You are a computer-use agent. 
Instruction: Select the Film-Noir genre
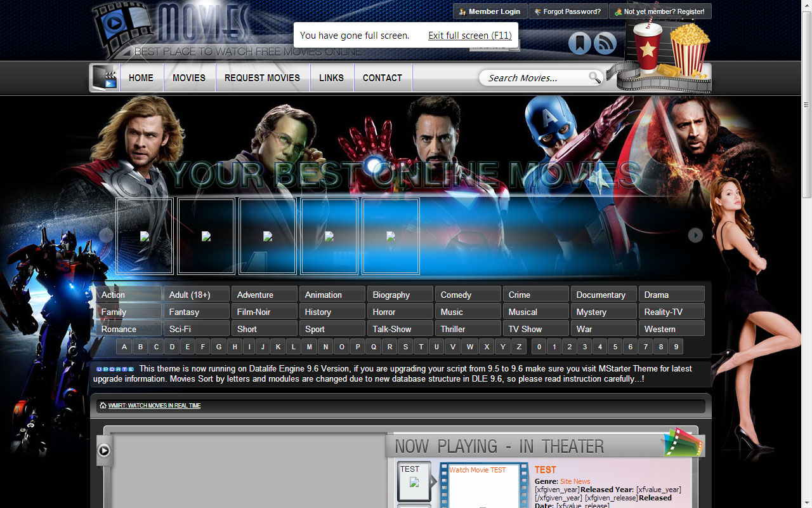[265, 312]
